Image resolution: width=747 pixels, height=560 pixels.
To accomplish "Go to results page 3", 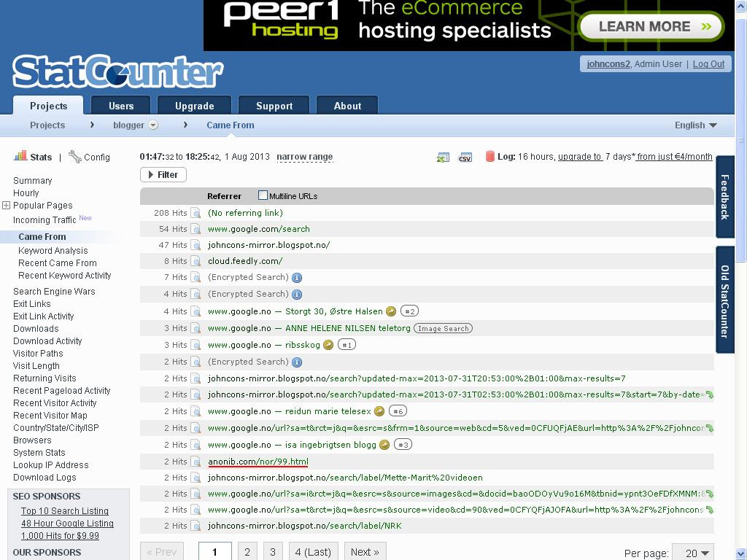I will (273, 552).
